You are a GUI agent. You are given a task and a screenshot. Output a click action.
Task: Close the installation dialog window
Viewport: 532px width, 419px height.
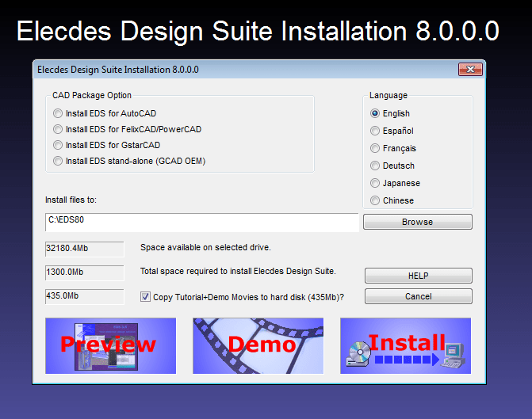(x=470, y=70)
